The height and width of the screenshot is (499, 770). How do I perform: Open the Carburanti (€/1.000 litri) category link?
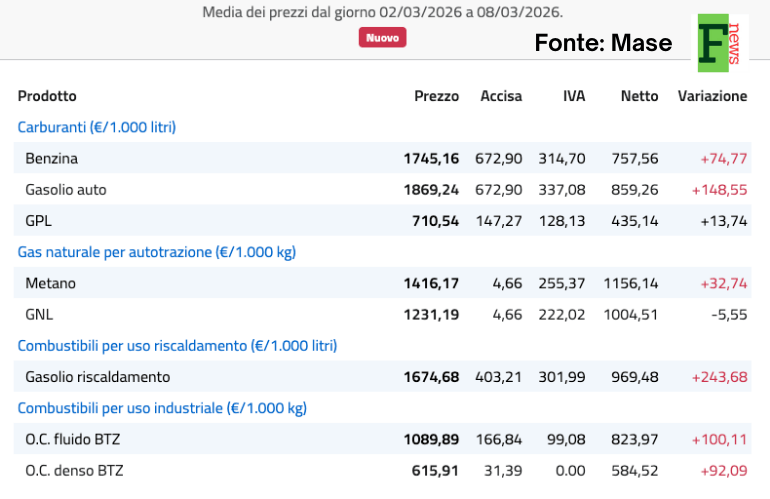(x=97, y=127)
